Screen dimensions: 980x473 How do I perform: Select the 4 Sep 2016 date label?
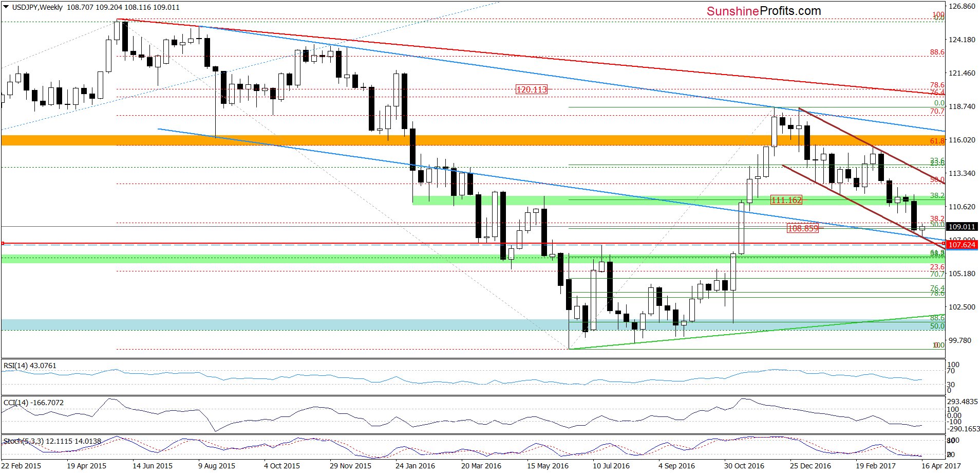coord(676,466)
